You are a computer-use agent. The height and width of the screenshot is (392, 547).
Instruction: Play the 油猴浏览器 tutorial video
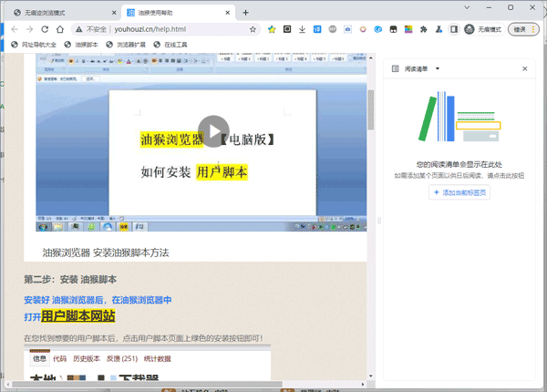(213, 131)
